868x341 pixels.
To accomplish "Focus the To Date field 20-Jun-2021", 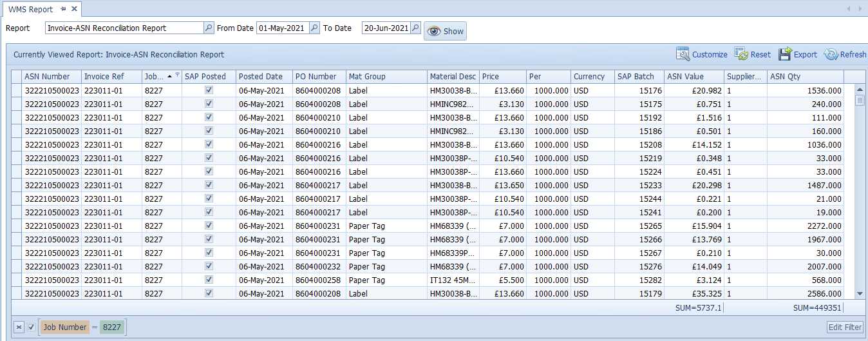I will click(386, 28).
